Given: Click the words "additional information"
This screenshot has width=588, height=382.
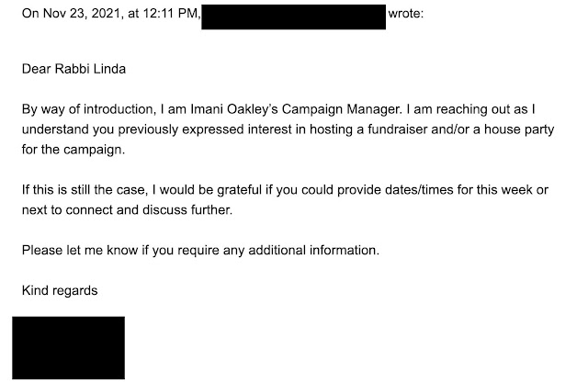Looking at the screenshot, I should [313, 250].
